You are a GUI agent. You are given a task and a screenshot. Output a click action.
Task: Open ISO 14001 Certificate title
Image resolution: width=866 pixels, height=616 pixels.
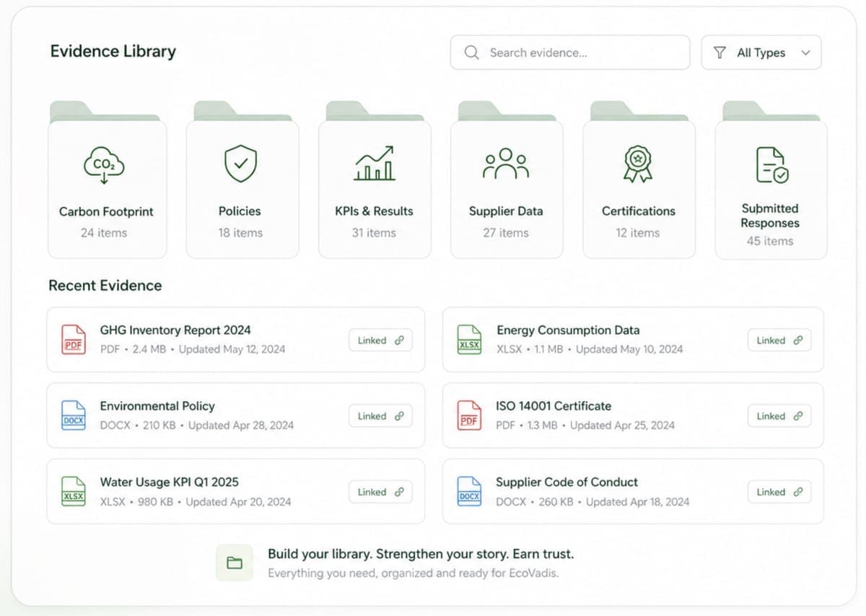coord(554,406)
